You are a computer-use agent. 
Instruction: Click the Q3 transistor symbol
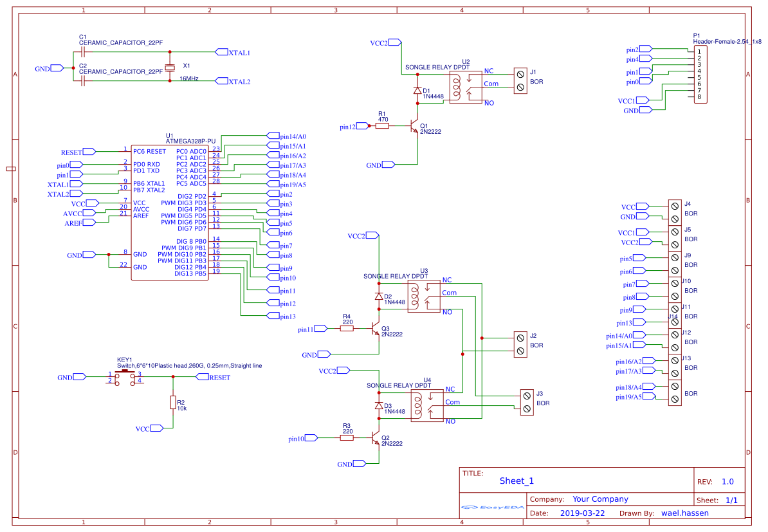[x=376, y=329]
